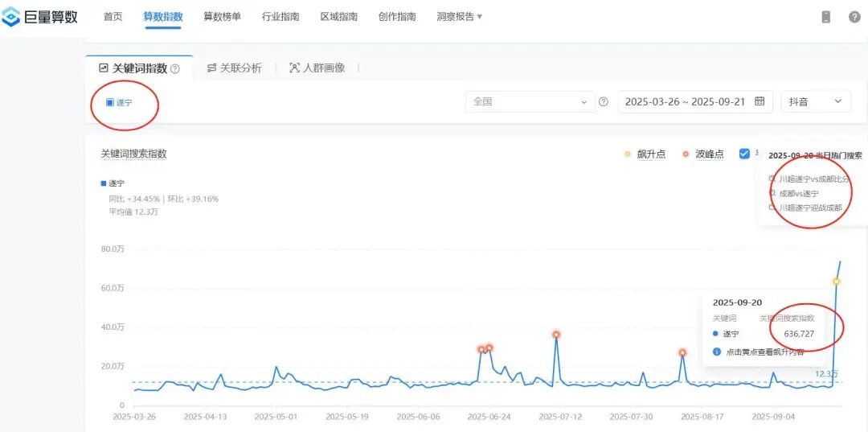Screen dimensions: 868x432
Task: Open the 人群画像 tab
Action: click(317, 68)
